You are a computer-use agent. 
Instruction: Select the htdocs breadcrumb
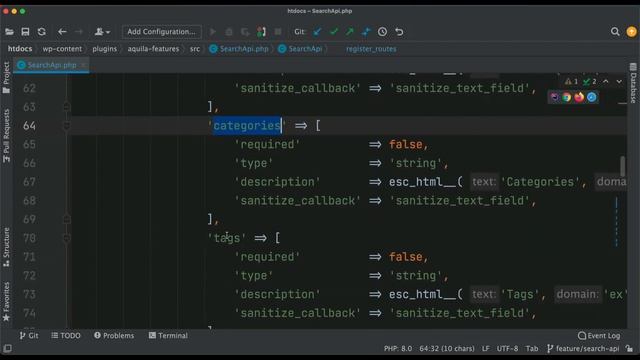coord(20,49)
